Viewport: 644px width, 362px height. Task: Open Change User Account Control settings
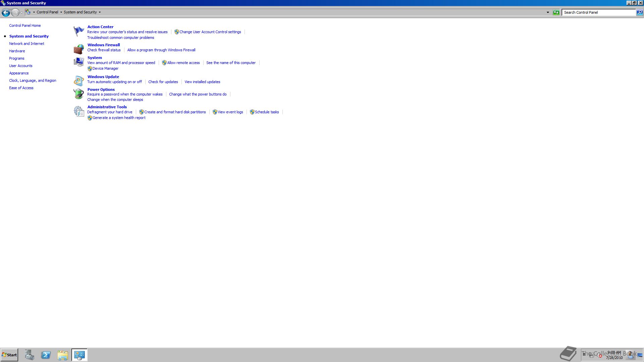click(210, 32)
